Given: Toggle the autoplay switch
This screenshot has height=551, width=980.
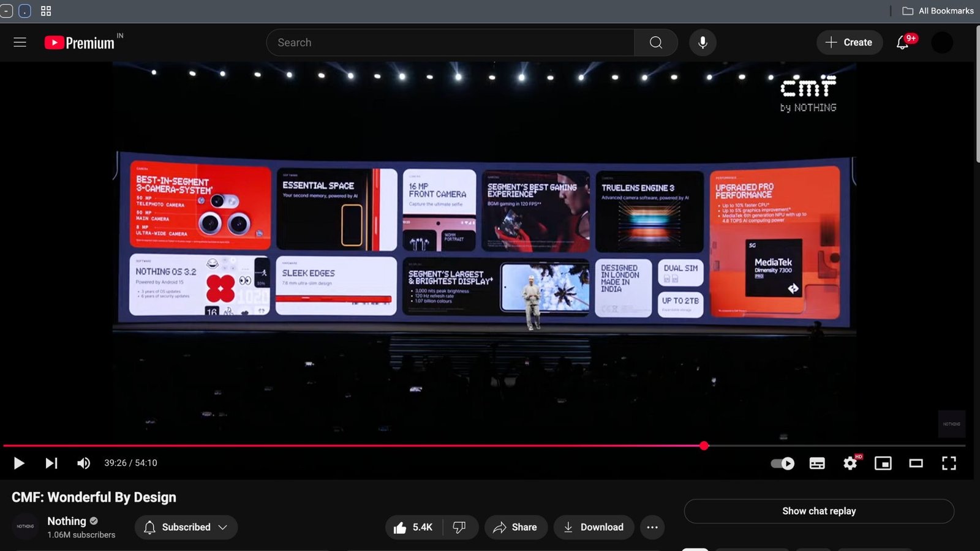Looking at the screenshot, I should [x=783, y=463].
